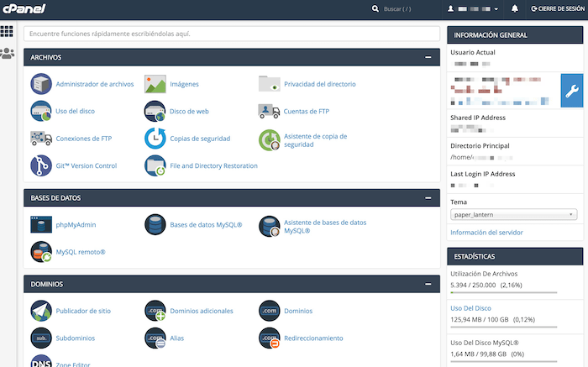Click the Redireccionamiento icon
This screenshot has width=588, height=367.
270,338
